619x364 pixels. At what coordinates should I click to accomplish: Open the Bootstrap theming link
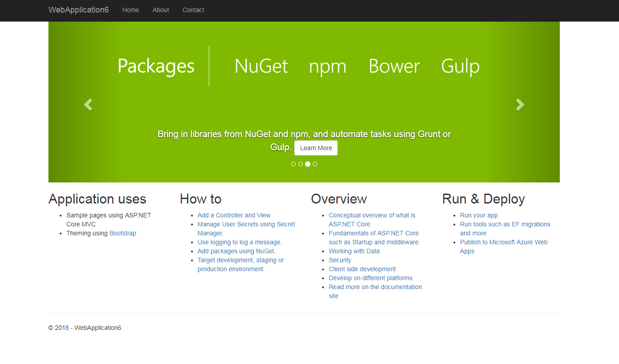click(122, 233)
